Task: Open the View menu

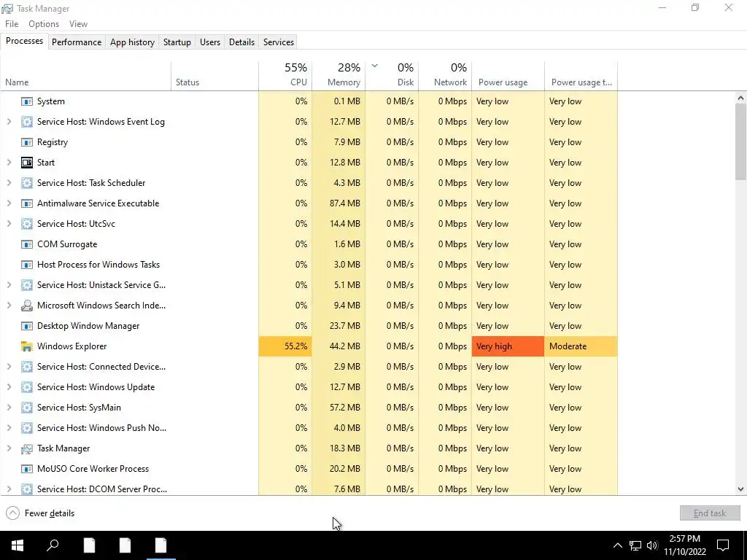Action: tap(78, 24)
